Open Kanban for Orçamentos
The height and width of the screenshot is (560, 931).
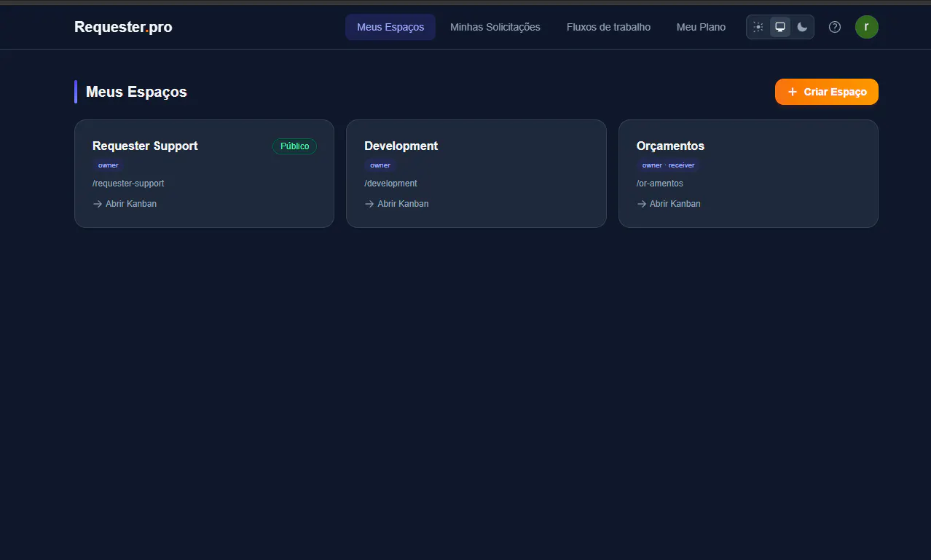pos(669,204)
